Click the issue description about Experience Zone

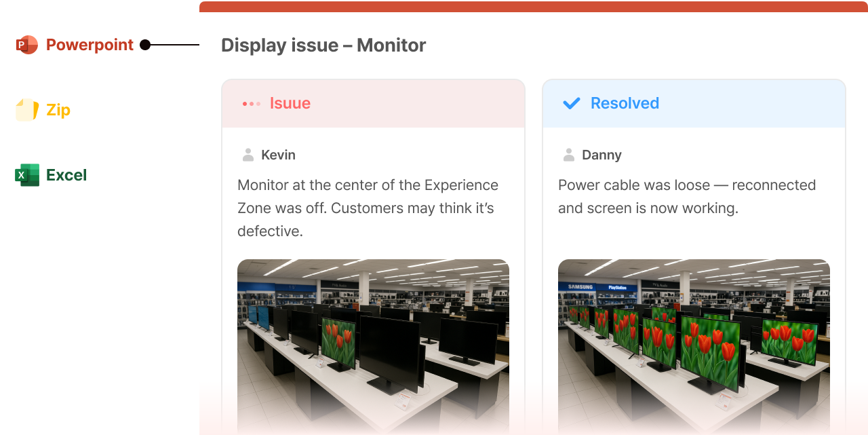coord(368,208)
